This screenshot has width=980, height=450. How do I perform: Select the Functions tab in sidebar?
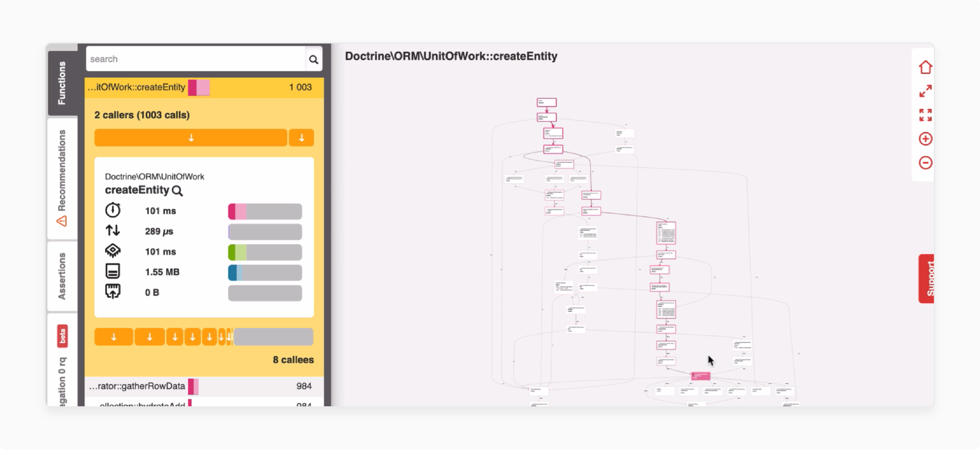pos(61,82)
